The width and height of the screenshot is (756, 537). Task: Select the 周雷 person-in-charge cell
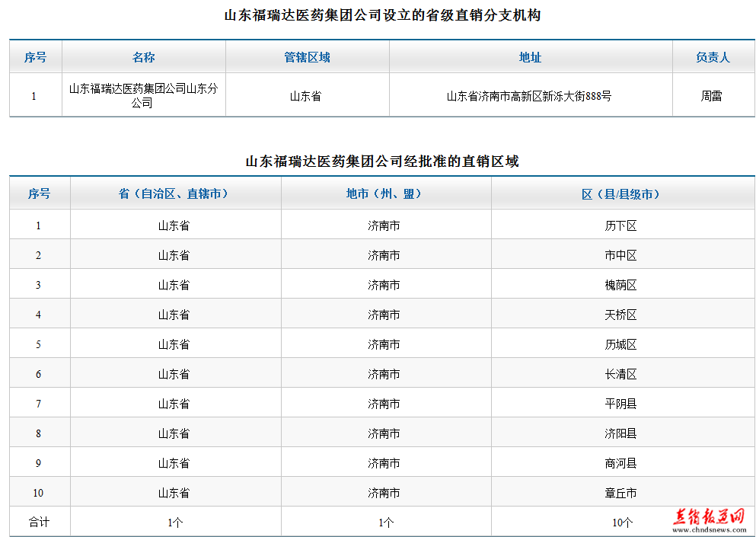point(712,96)
